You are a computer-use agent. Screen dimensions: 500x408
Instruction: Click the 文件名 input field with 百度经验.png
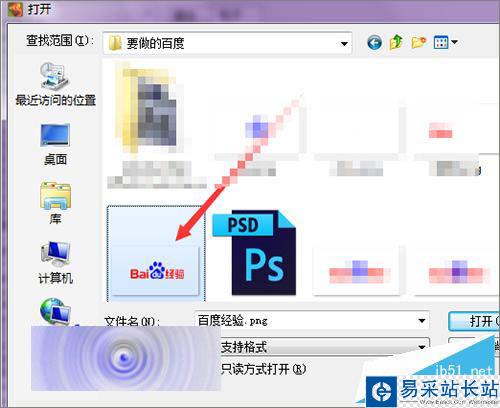pyautogui.click(x=311, y=321)
